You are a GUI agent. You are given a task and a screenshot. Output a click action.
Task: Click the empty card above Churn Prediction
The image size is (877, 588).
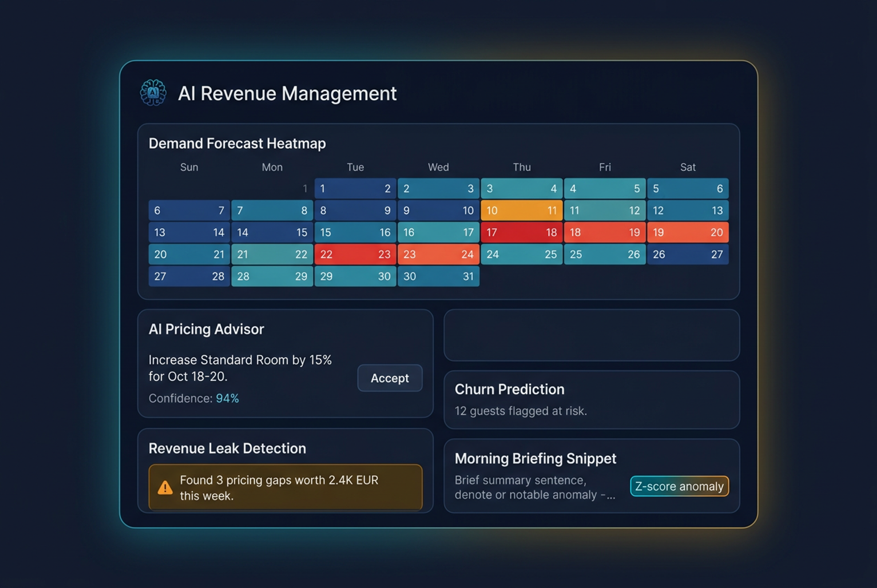pos(591,336)
